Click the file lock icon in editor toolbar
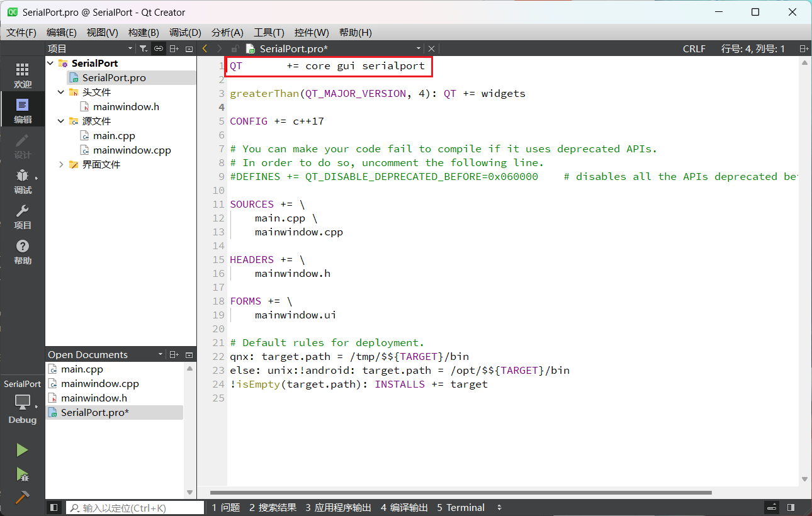 point(235,48)
